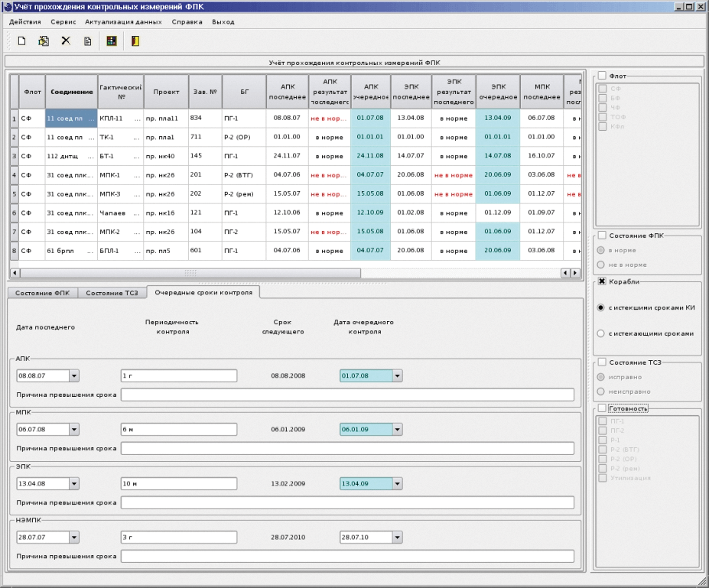Uncheck the Корабли filter checkbox
This screenshot has width=709, height=588.
click(x=602, y=281)
